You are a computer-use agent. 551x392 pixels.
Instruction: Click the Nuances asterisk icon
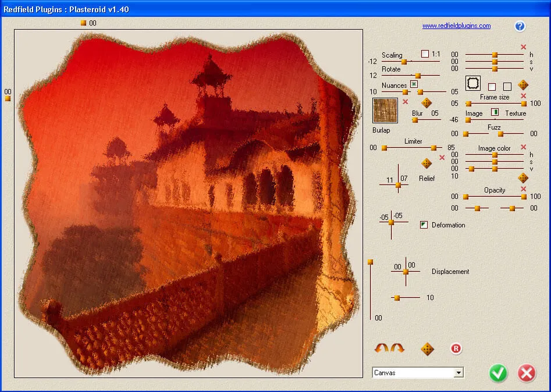(x=414, y=84)
